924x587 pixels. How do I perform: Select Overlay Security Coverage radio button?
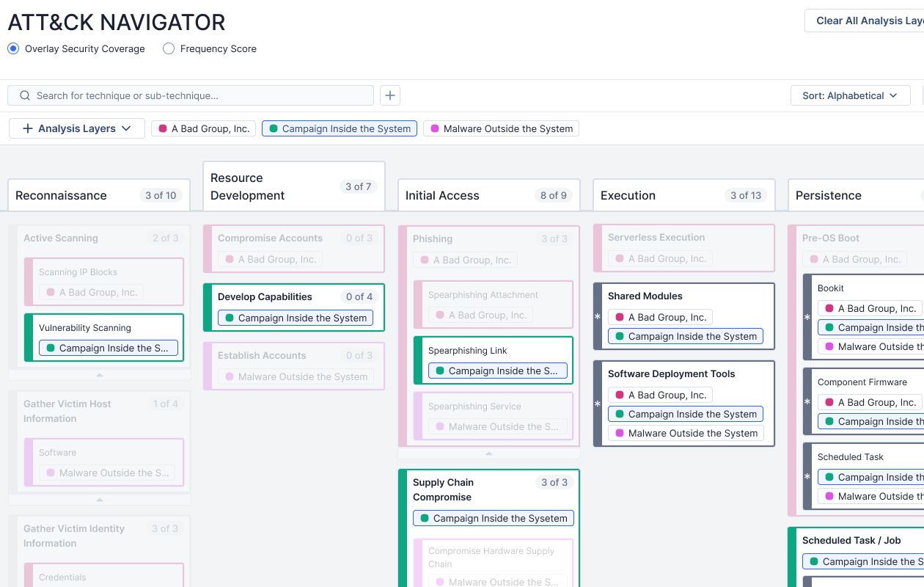coord(13,48)
